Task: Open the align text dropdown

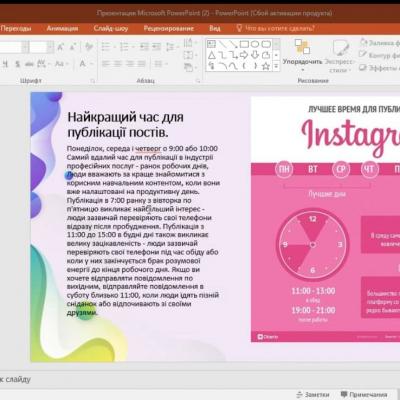Action: click(189, 55)
